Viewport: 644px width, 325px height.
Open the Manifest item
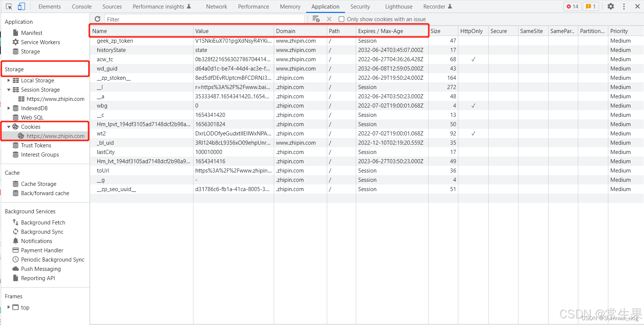[32, 33]
